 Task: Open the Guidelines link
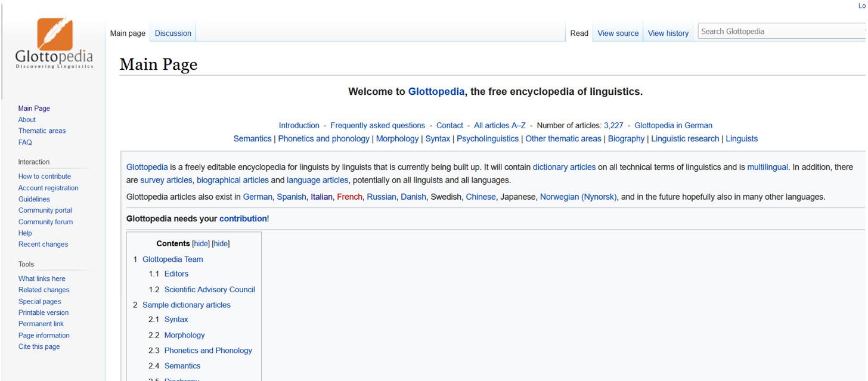click(x=34, y=199)
